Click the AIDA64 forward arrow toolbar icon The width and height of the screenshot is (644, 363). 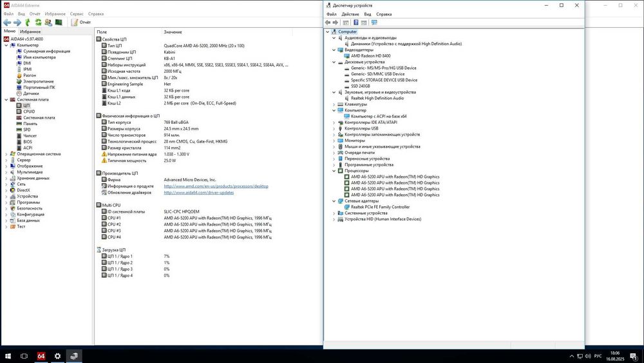coord(17,22)
